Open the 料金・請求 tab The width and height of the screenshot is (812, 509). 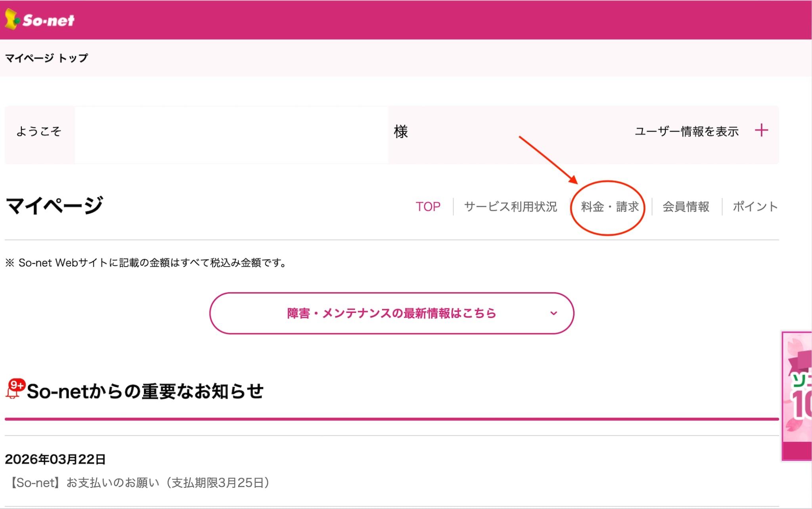click(609, 206)
